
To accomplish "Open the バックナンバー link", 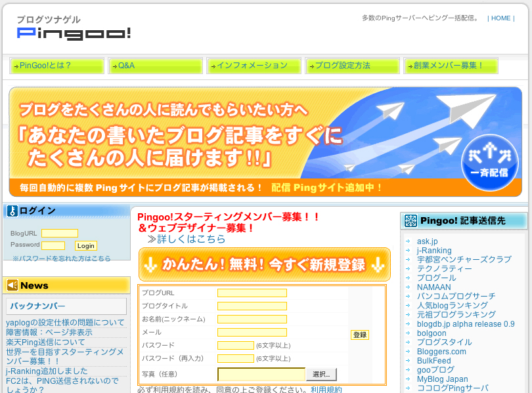I will (x=37, y=306).
